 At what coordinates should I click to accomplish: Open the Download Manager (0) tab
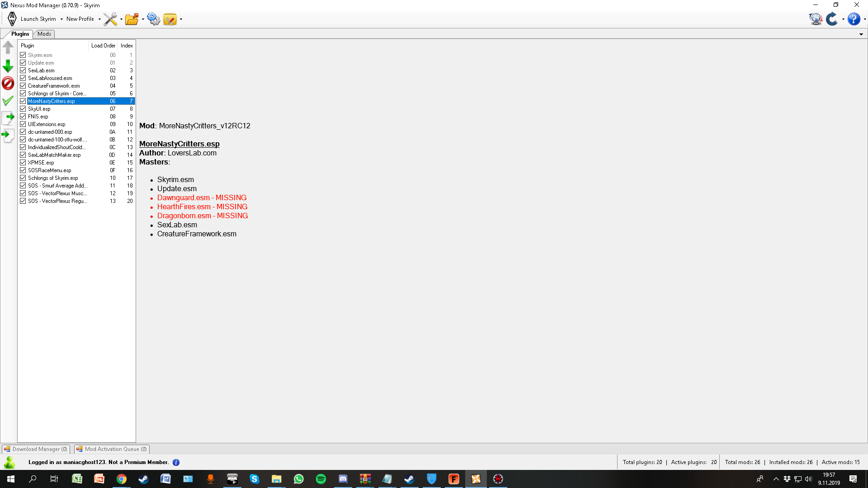click(36, 449)
